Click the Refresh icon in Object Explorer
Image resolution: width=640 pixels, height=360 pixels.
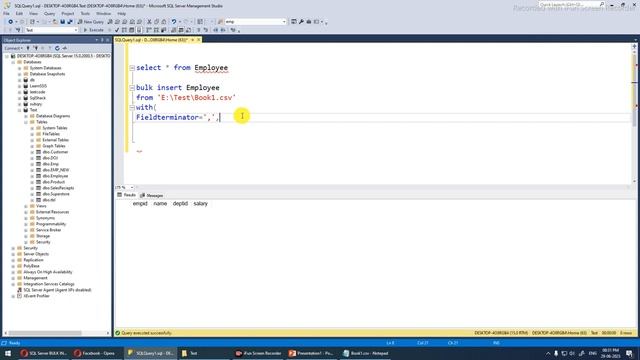[x=57, y=48]
